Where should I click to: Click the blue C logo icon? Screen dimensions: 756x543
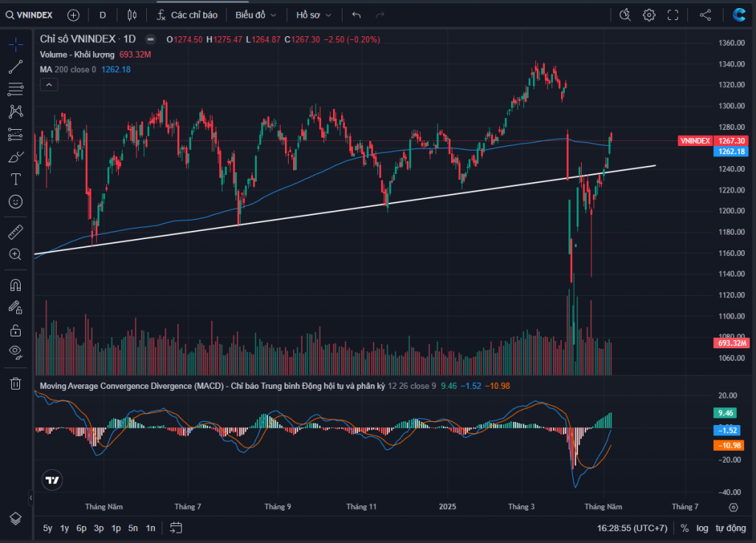coord(738,15)
